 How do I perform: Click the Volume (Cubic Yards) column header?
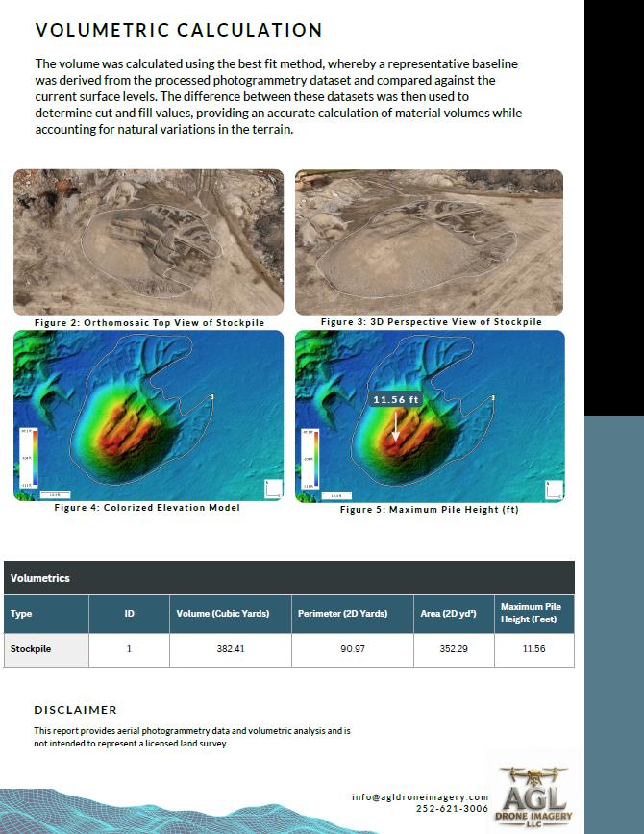click(231, 614)
